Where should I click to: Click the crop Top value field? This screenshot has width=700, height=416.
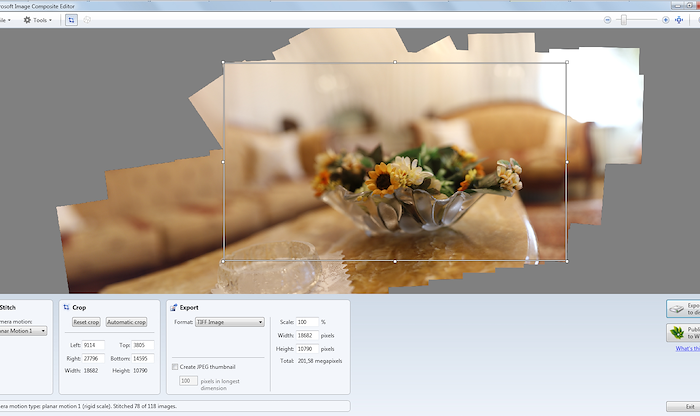tap(142, 345)
